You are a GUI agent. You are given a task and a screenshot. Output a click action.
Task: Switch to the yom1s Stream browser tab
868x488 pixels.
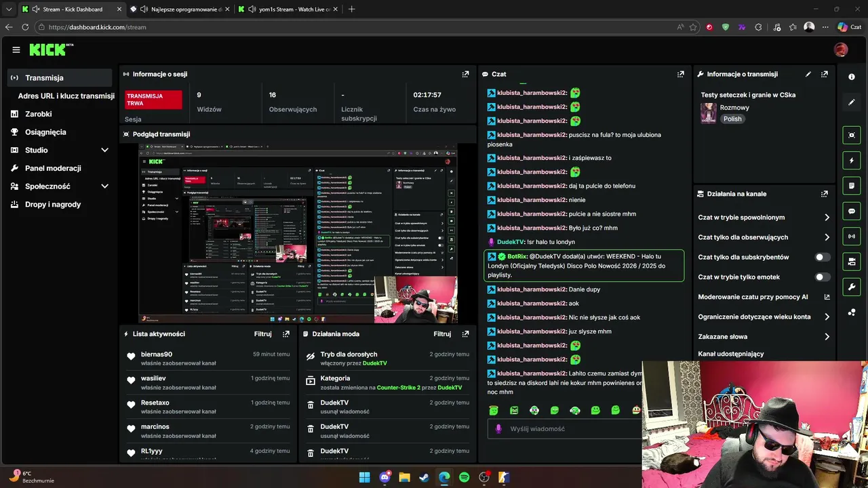[289, 9]
